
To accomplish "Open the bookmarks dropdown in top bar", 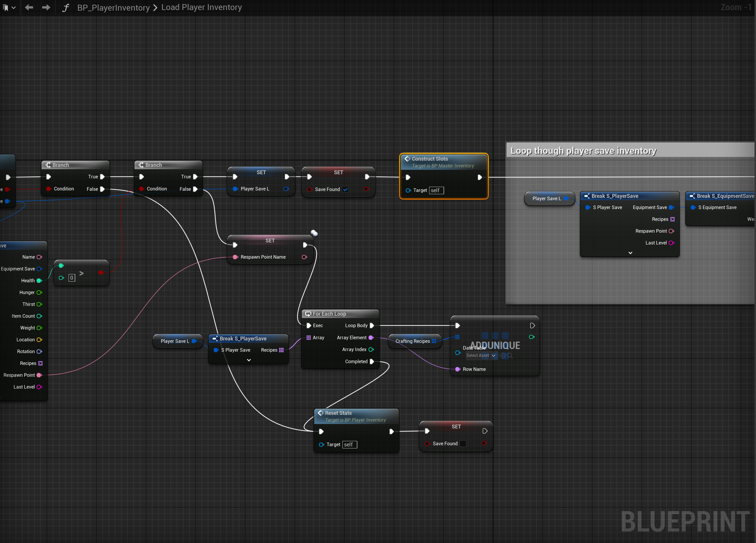I will [x=13, y=8].
